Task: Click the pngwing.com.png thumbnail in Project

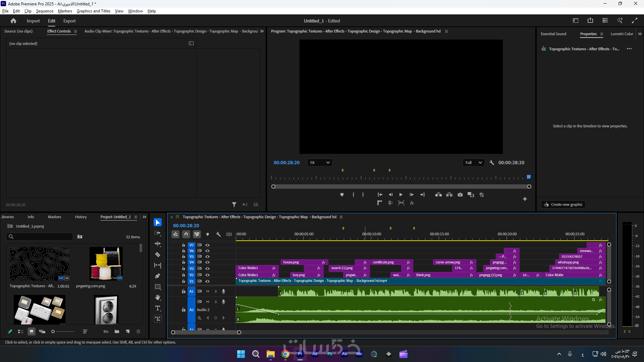Action: (x=106, y=264)
